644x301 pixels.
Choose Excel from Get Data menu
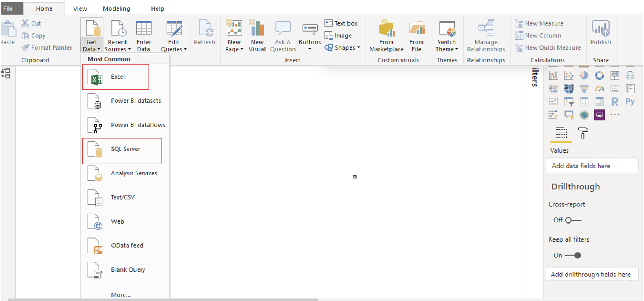tap(116, 77)
